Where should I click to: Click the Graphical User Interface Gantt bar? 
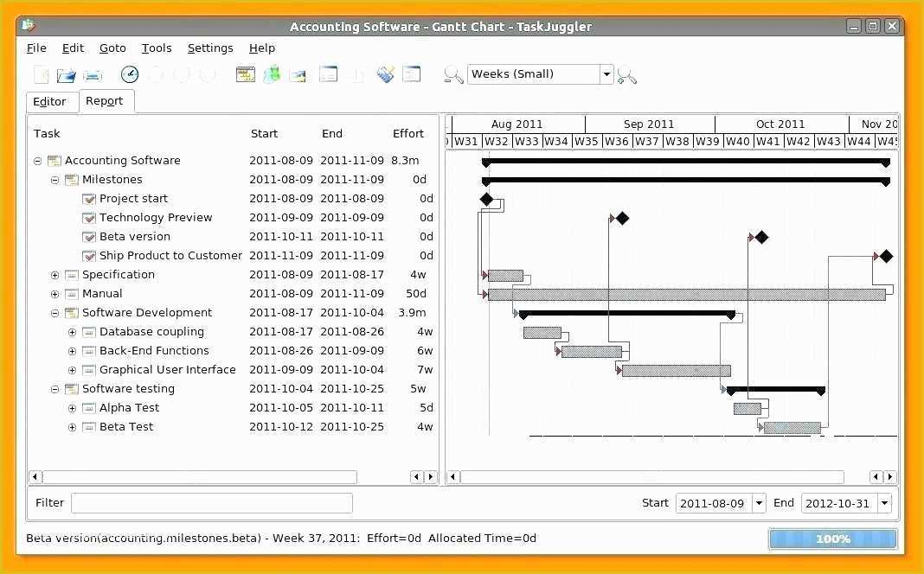[x=677, y=371]
